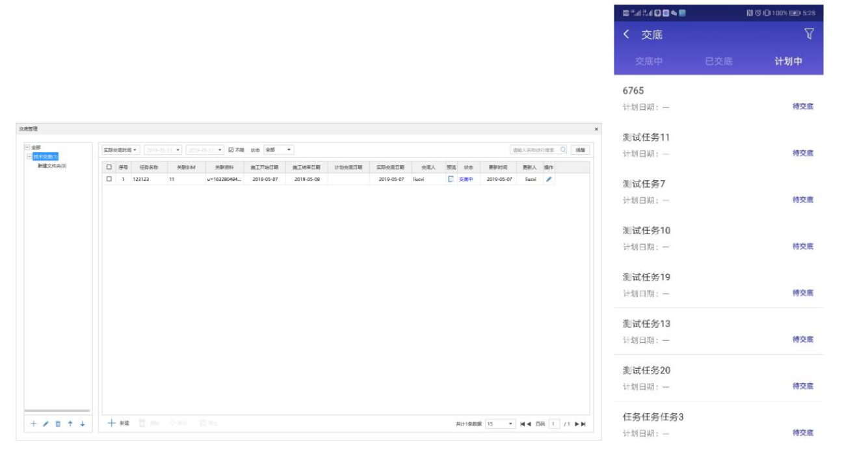This screenshot has height=458, width=868.
Task: Switch to the 交底中 tab
Action: click(649, 61)
